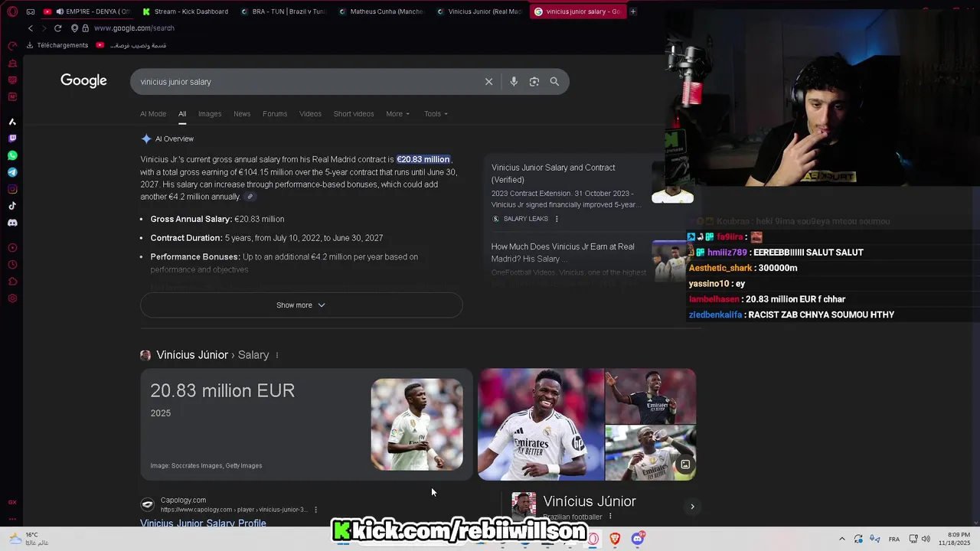980x551 pixels.
Task: Open a new browser tab plus button
Action: click(633, 11)
